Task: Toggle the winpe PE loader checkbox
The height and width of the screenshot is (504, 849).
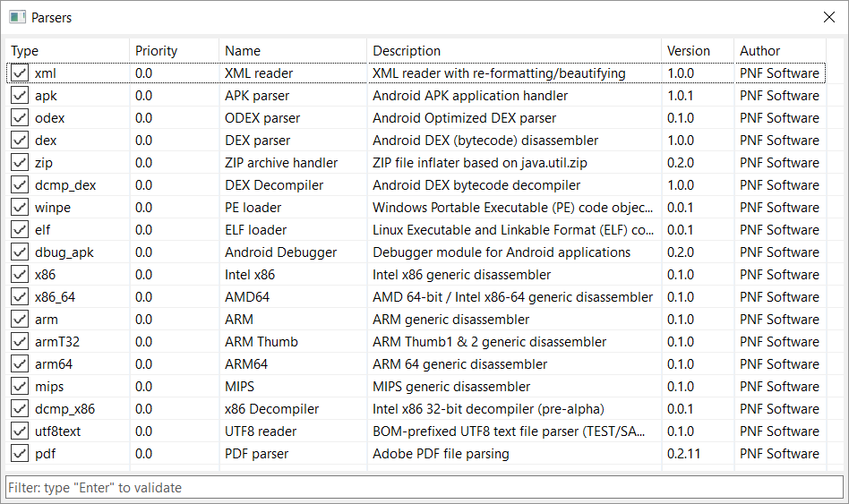Action: click(20, 208)
